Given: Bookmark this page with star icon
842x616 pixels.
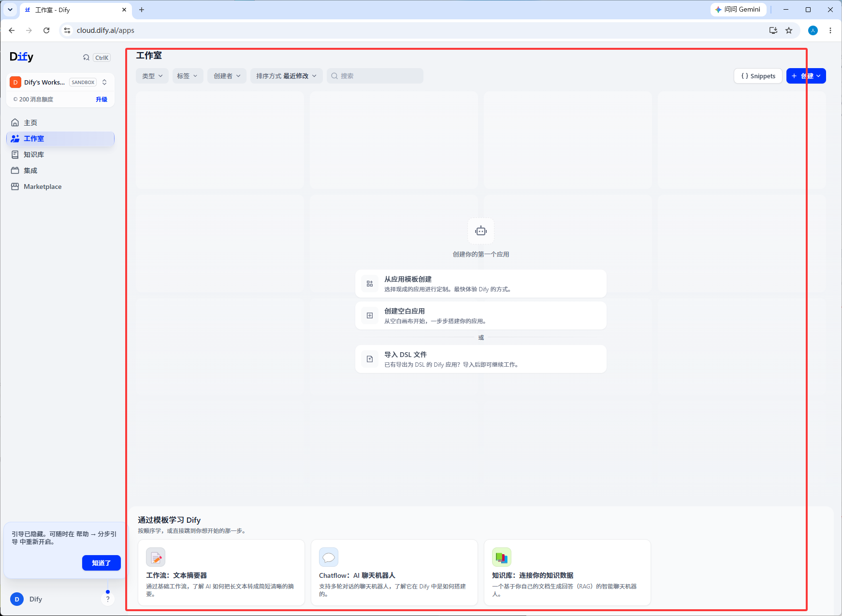Looking at the screenshot, I should click(x=789, y=30).
